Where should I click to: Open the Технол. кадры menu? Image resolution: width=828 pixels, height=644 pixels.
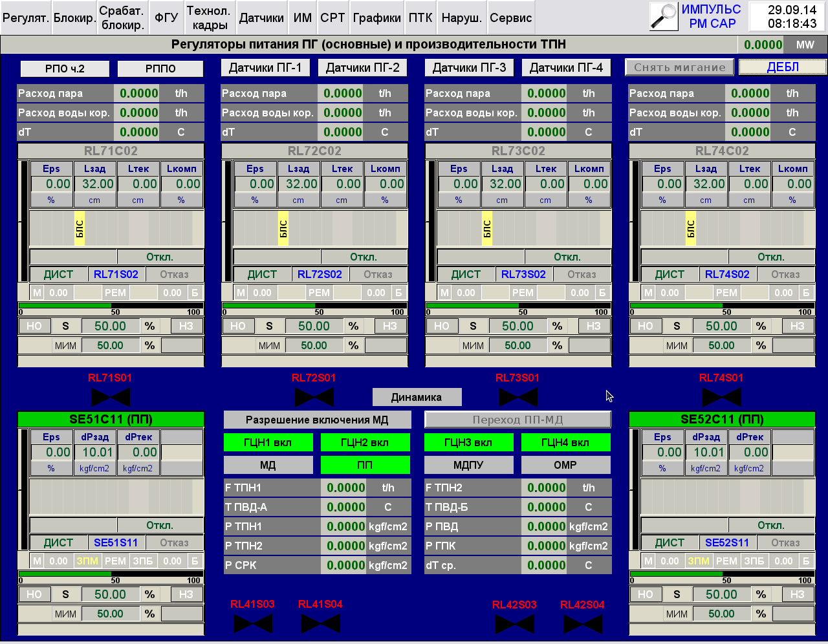click(208, 18)
